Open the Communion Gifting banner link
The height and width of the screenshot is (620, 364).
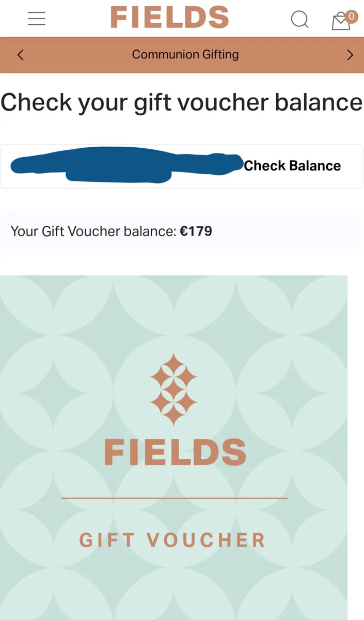pos(185,54)
